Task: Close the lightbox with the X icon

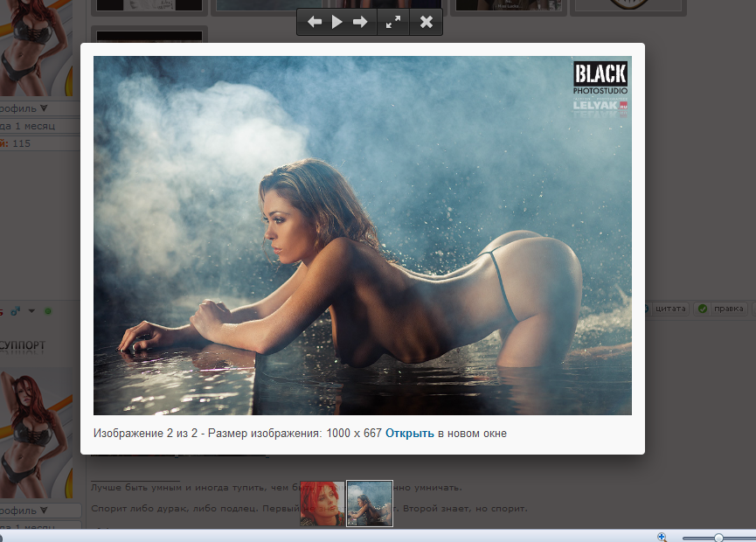Action: coord(427,22)
